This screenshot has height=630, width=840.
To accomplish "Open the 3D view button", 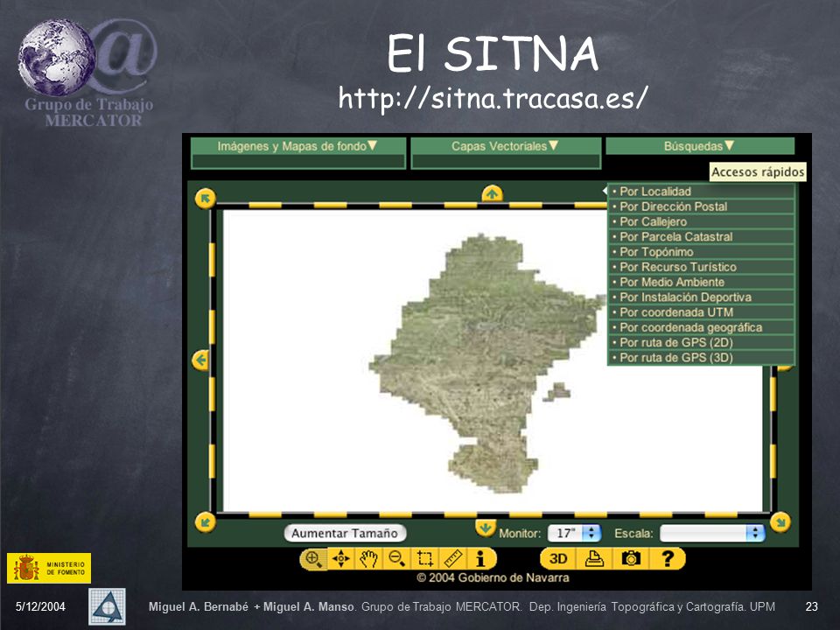I will [x=557, y=559].
